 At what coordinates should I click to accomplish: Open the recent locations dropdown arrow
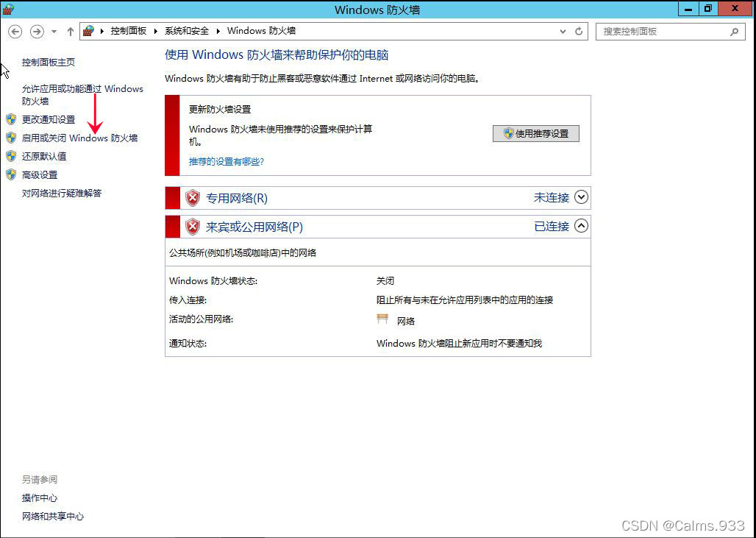pyautogui.click(x=54, y=32)
